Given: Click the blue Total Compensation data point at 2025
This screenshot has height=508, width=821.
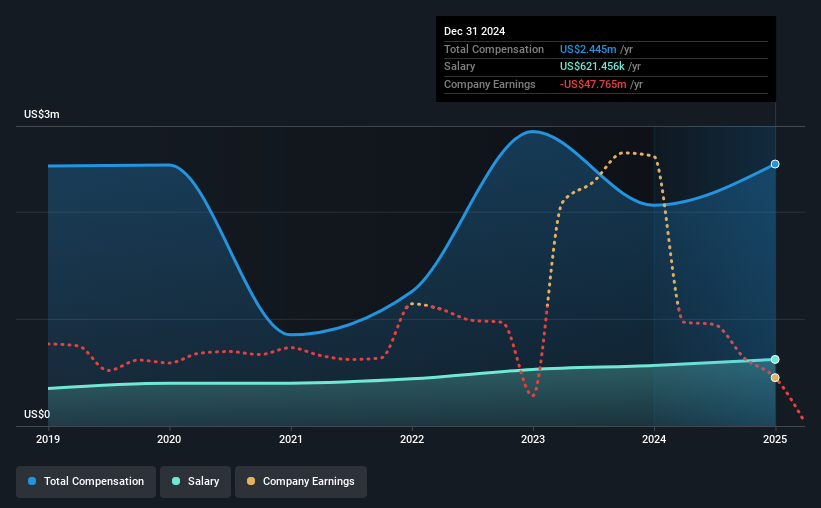Looking at the screenshot, I should click(x=775, y=164).
